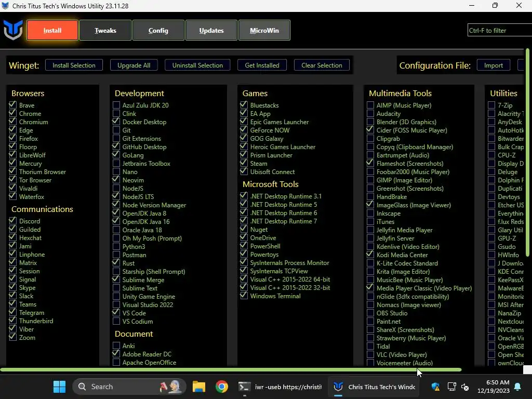This screenshot has width=532, height=399.
Task: Click the Windows Utility taskbar icon
Action: 338,387
